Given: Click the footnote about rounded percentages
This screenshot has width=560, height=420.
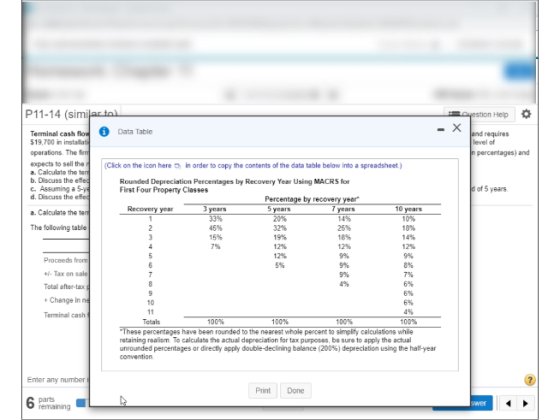Looking at the screenshot, I should pyautogui.click(x=278, y=344).
